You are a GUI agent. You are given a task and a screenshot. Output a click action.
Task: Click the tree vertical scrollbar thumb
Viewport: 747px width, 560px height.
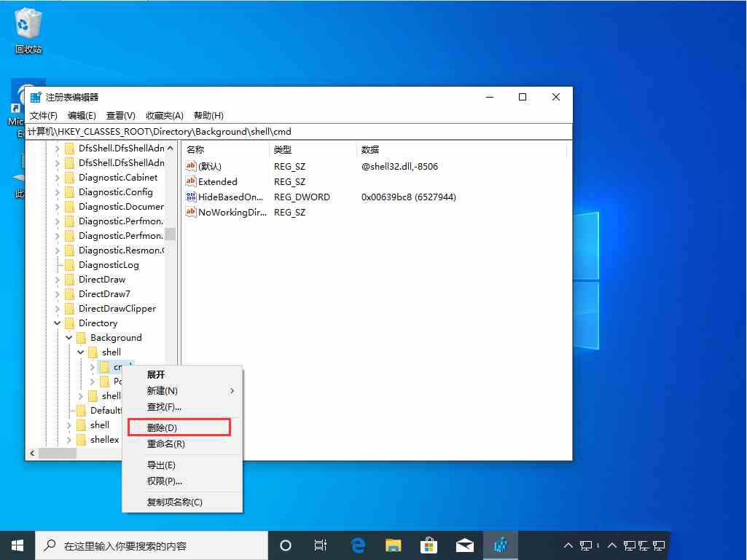[170, 234]
